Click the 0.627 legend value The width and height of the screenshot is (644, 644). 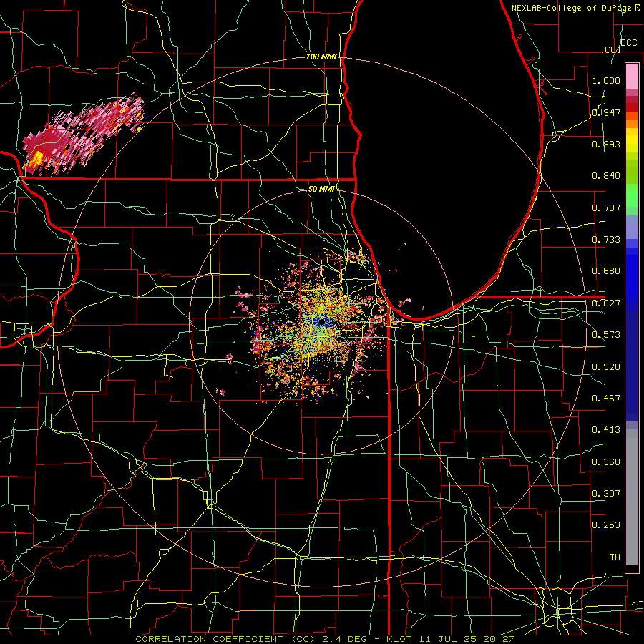[606, 303]
